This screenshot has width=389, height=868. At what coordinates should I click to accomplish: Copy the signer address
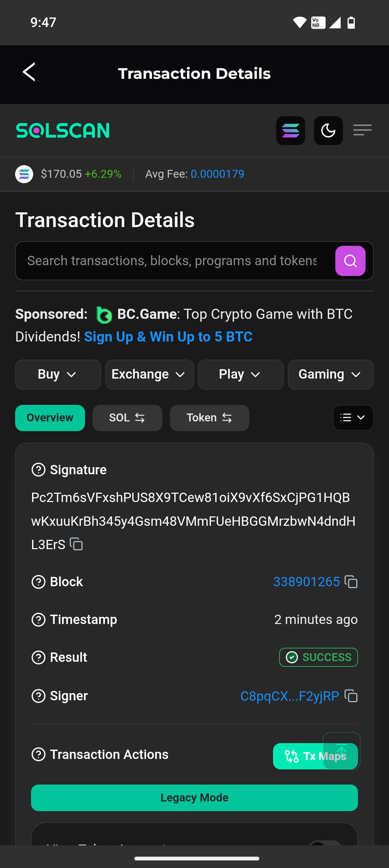(351, 696)
